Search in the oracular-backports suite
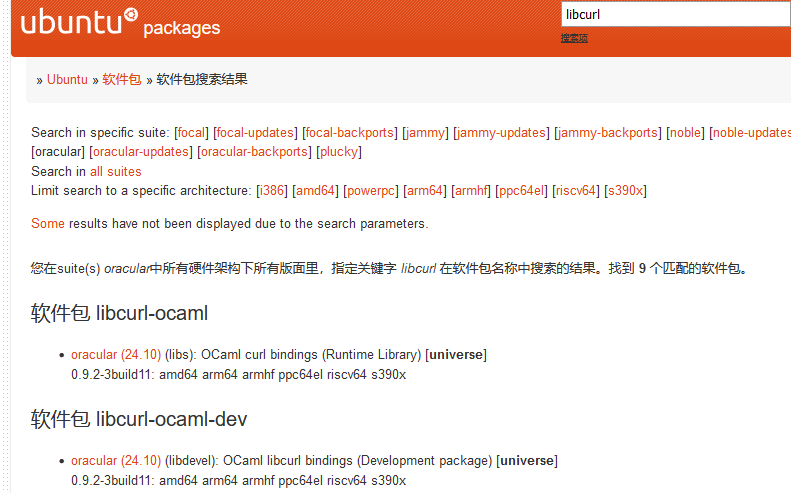 click(254, 152)
